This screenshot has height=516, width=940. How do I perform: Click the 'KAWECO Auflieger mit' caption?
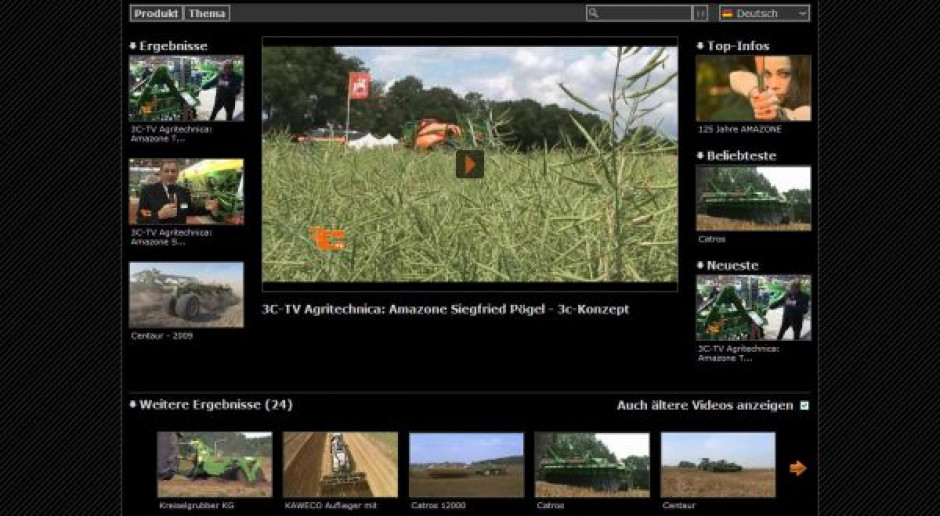tap(331, 506)
